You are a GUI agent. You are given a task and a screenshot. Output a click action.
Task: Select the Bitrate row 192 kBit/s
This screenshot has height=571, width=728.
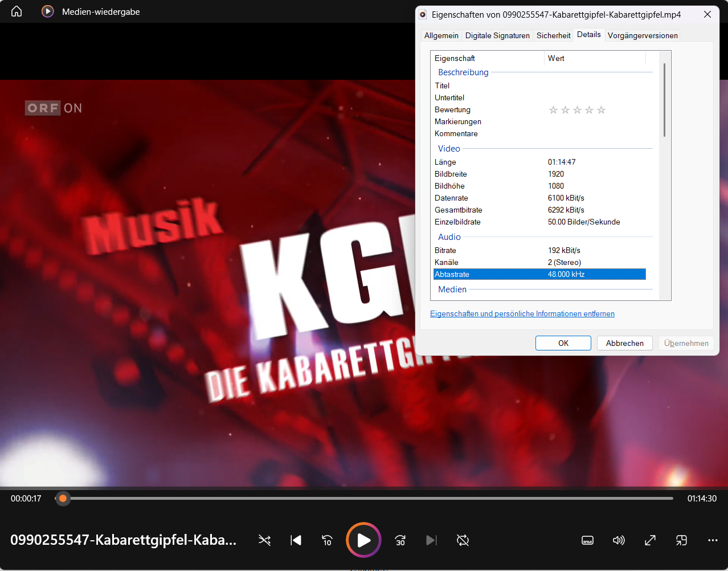pos(539,250)
